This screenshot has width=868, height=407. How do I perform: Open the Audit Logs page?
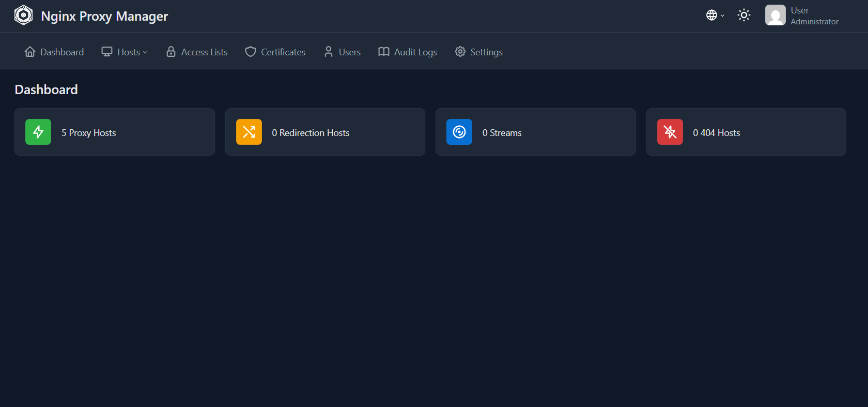[408, 52]
